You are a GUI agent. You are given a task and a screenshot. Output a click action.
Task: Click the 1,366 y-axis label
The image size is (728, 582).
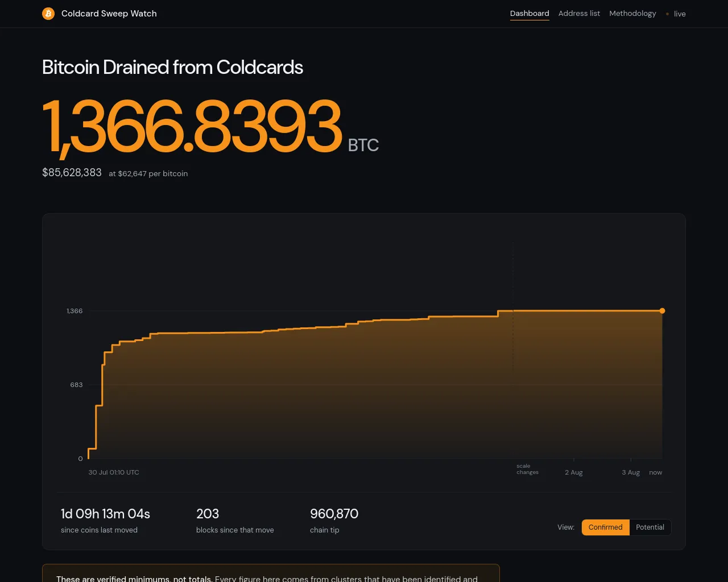[x=75, y=311]
